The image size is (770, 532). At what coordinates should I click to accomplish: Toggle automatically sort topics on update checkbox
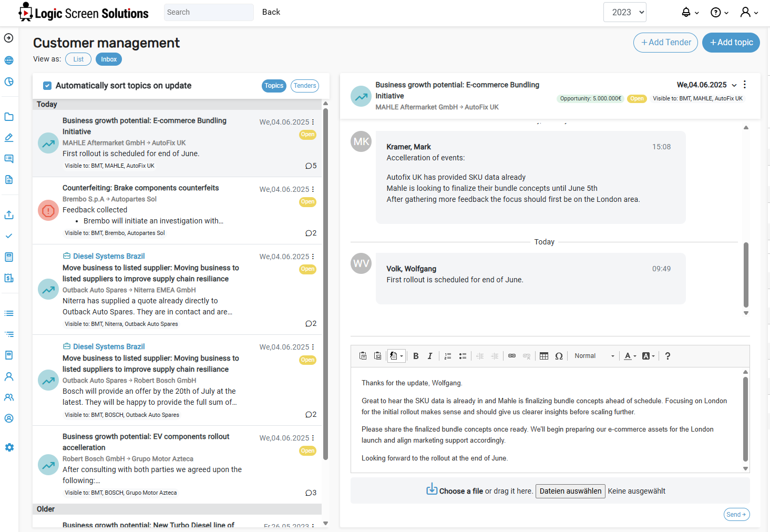point(47,86)
